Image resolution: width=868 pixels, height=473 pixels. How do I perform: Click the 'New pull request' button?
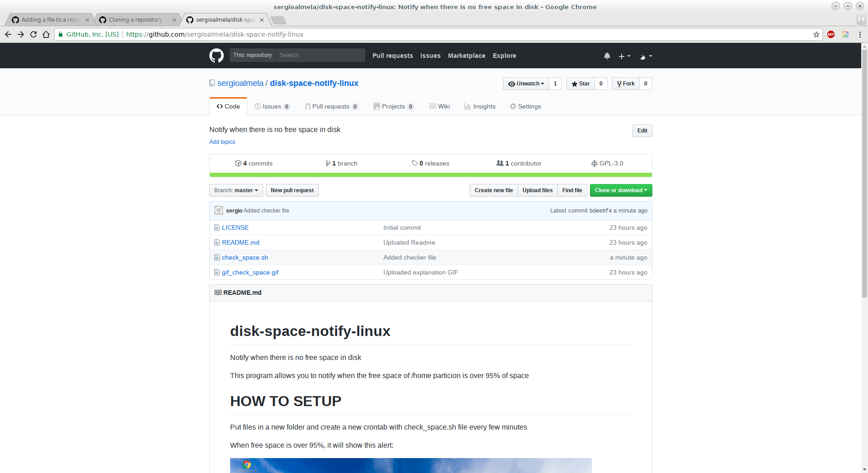point(292,190)
